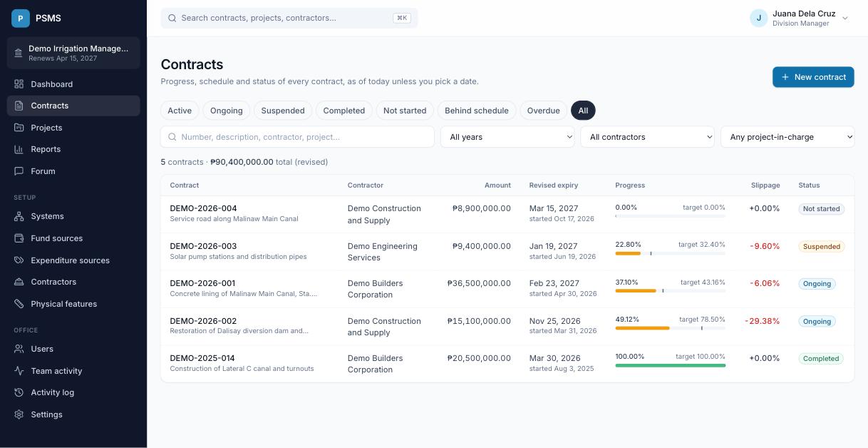The width and height of the screenshot is (868, 448).
Task: Open the All years dropdown
Action: click(x=507, y=137)
